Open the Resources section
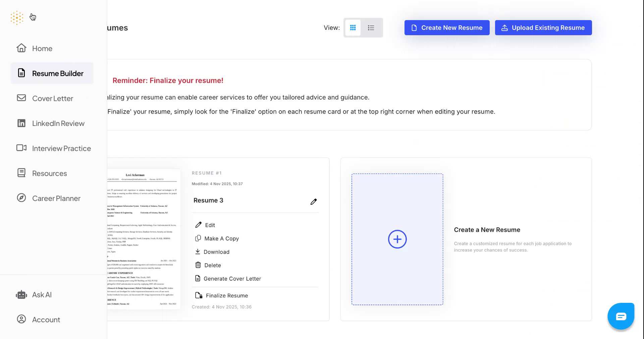This screenshot has height=339, width=644. [x=21, y=173]
